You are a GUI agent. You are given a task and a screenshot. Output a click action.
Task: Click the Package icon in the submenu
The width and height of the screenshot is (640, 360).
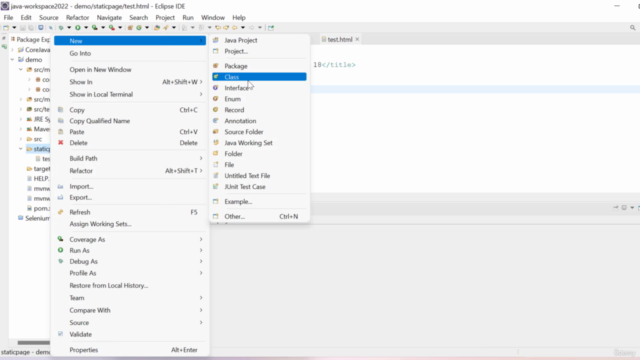click(x=216, y=66)
